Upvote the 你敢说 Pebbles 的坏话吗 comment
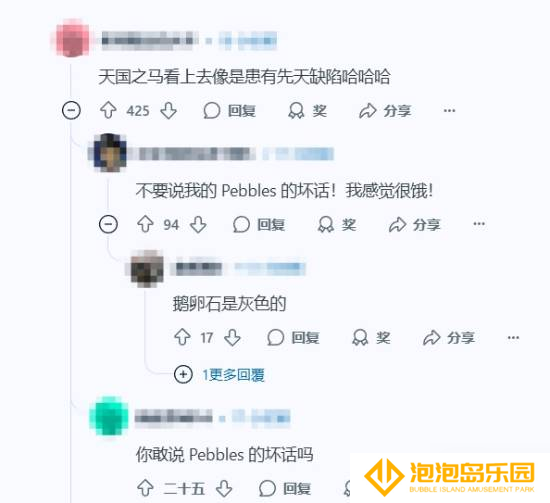Screen dimensions: 550x503 [145, 488]
